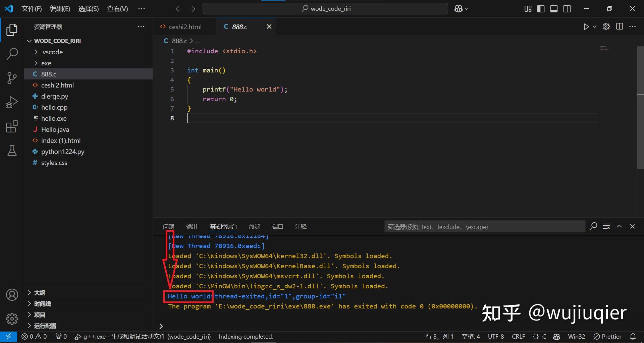Open the Explorer view in activity bar
This screenshot has height=343, width=644.
[12, 30]
